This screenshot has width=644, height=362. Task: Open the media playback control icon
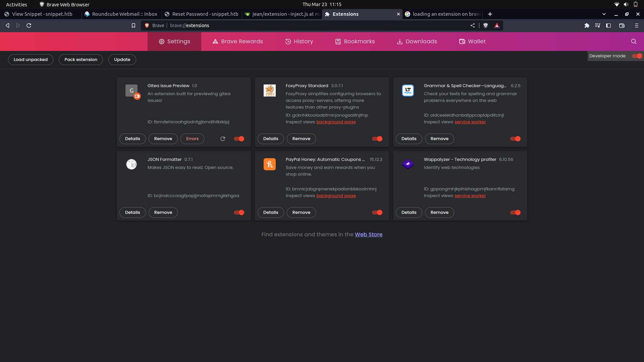click(598, 25)
